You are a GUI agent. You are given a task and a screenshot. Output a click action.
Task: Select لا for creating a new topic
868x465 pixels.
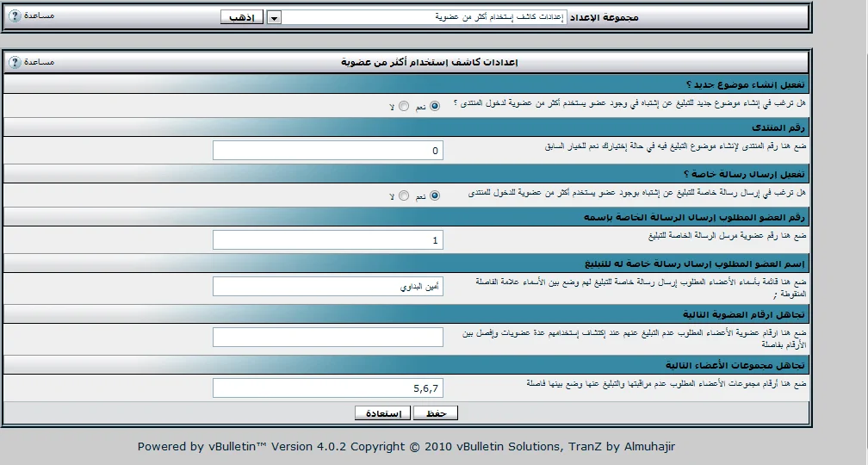(404, 106)
